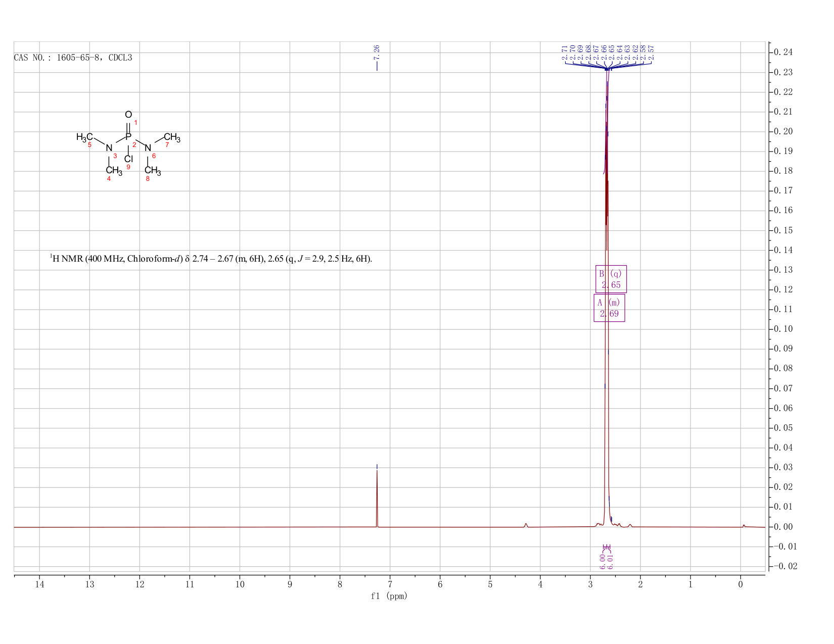Click the small peak near 4.3 ppm
Image resolution: width=834 pixels, height=644 pixels.
[526, 525]
